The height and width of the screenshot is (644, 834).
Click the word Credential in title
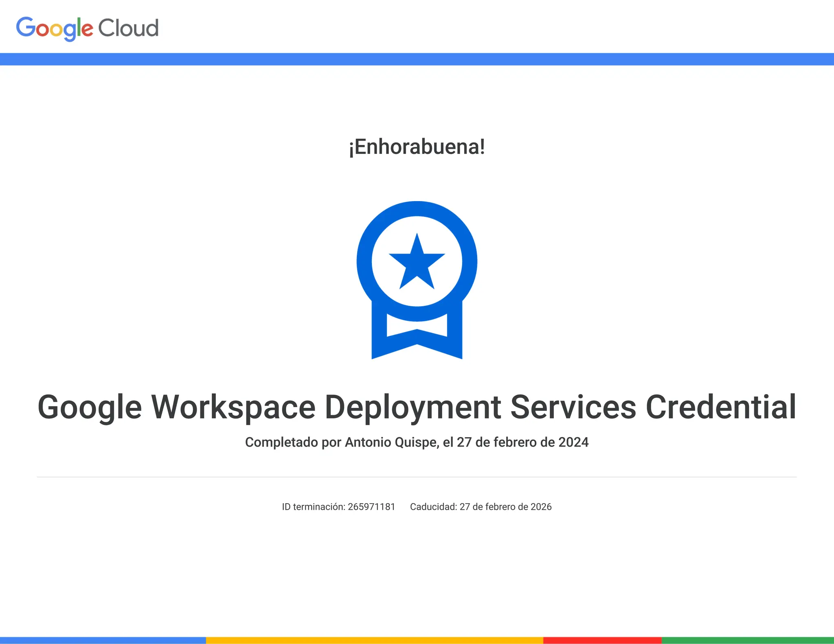pos(721,407)
